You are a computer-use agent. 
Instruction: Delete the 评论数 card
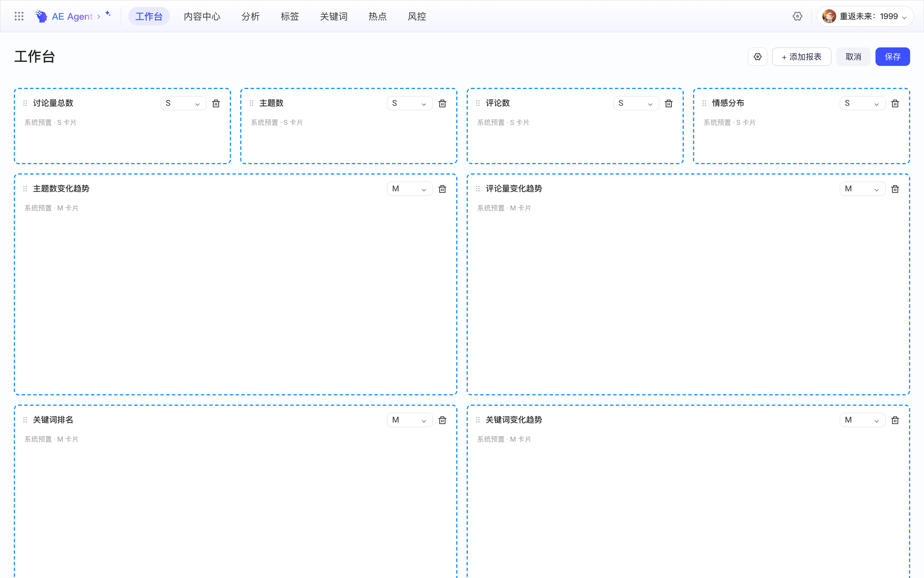[x=668, y=103]
